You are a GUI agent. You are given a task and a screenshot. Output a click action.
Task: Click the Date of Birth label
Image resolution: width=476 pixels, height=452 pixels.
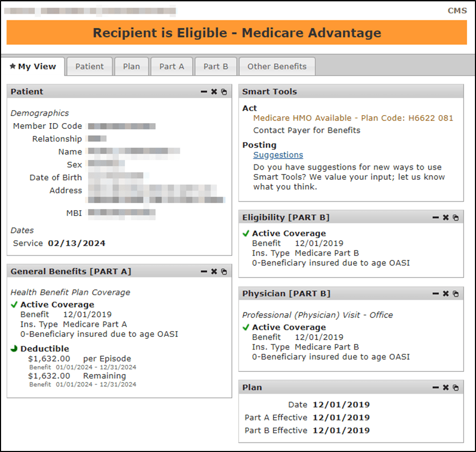click(56, 177)
